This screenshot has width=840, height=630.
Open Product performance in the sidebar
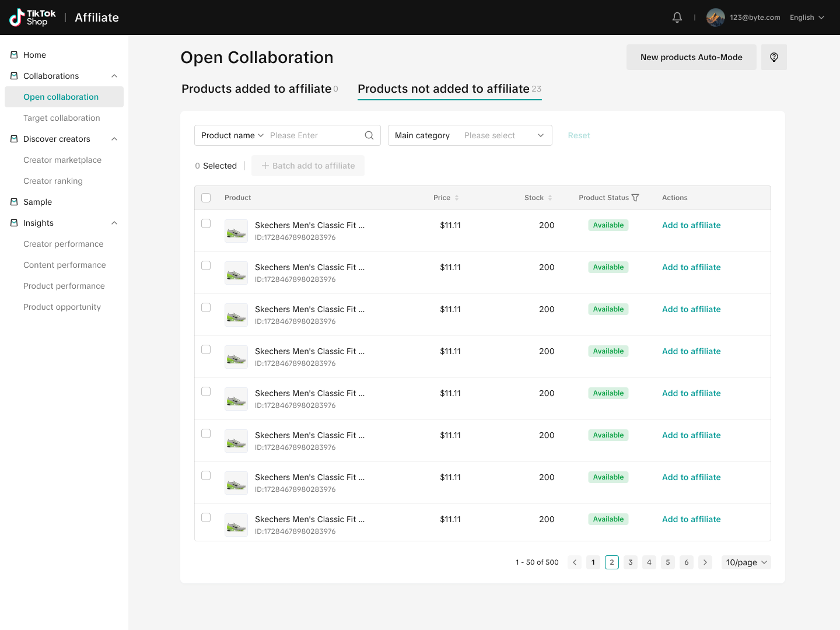[64, 286]
